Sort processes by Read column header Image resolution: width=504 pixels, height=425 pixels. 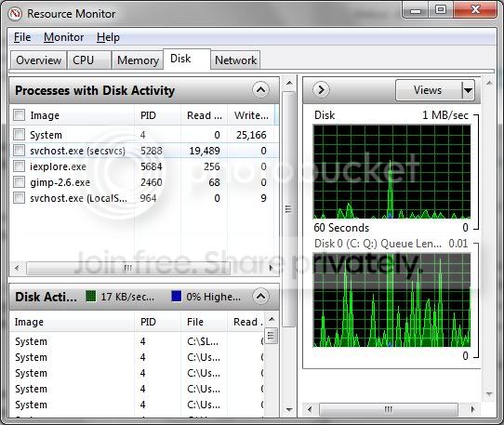pos(204,115)
